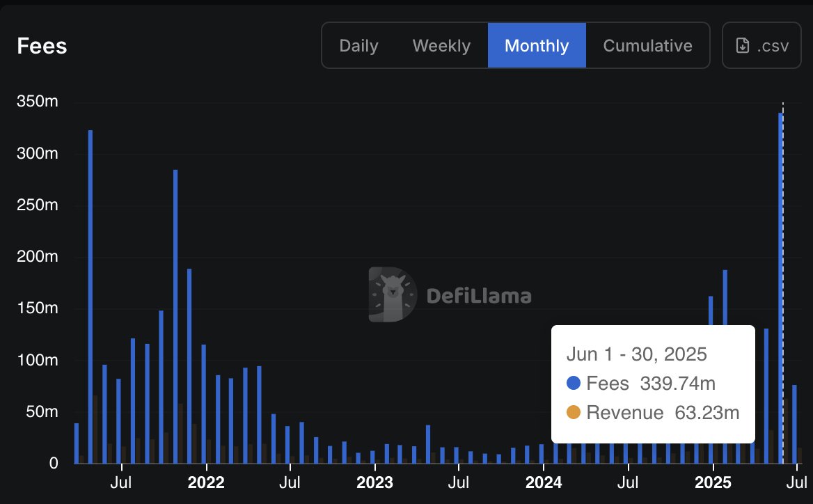
Task: Click the blue Fees dot in tooltip
Action: pyautogui.click(x=574, y=383)
